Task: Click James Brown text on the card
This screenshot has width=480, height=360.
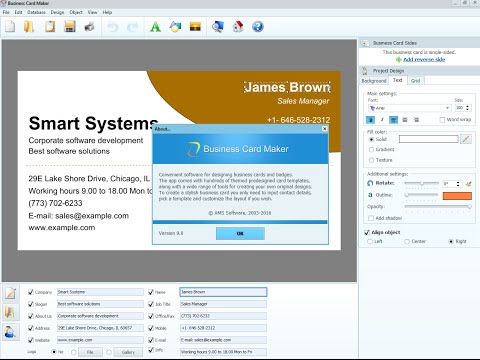Action: point(287,87)
